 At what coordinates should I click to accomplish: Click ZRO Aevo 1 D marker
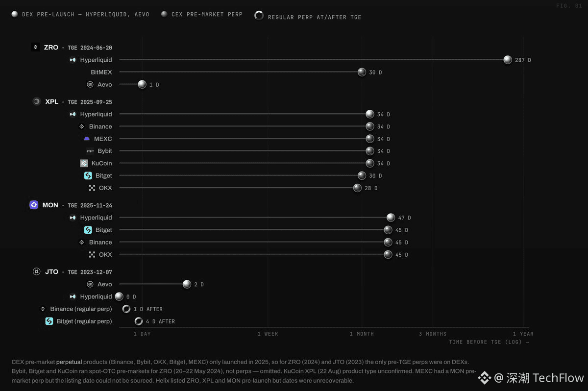point(142,84)
